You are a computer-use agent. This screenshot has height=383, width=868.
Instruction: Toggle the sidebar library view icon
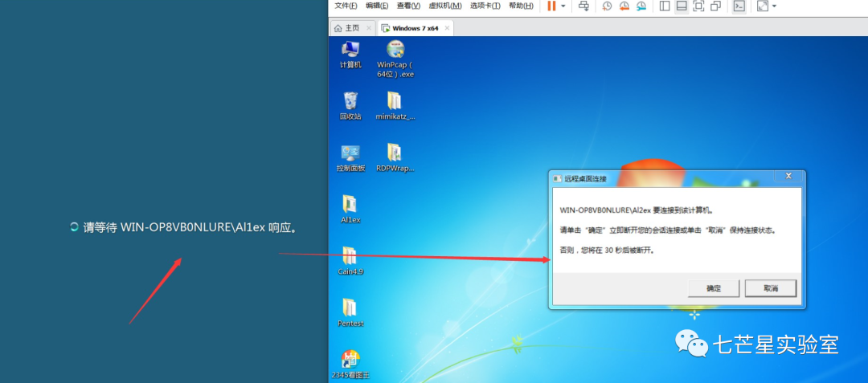click(665, 6)
